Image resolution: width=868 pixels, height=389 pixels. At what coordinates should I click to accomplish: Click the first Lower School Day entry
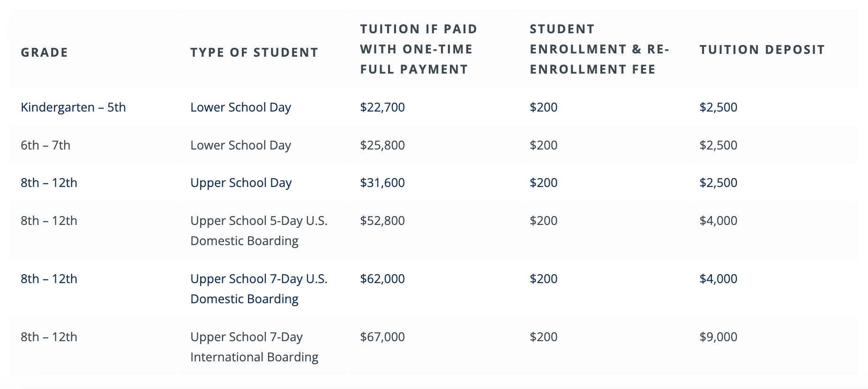[x=240, y=107]
